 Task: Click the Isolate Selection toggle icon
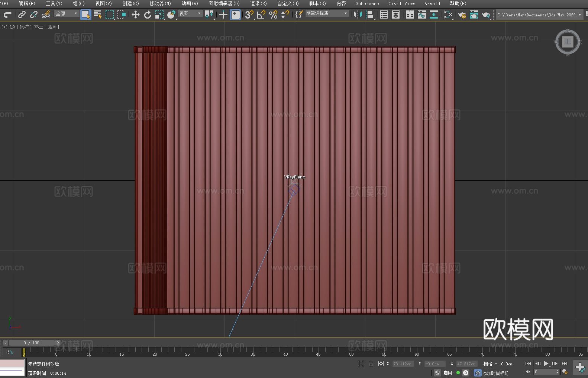[x=361, y=364]
